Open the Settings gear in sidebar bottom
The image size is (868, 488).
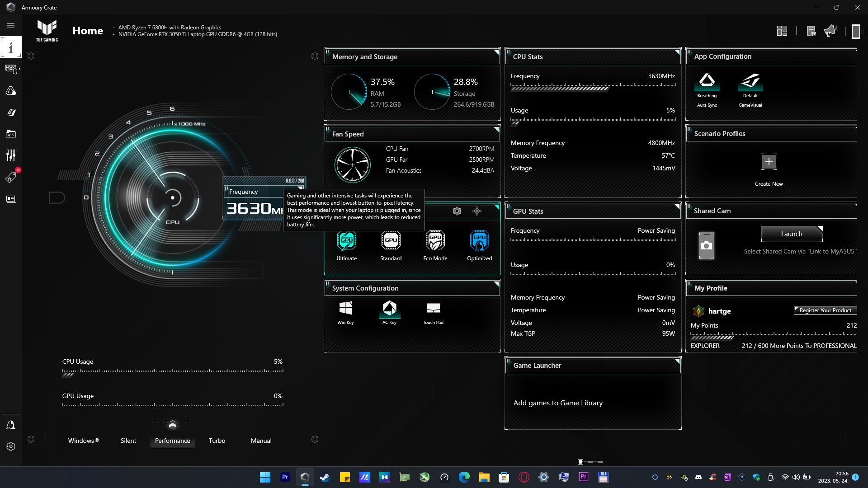pyautogui.click(x=11, y=446)
